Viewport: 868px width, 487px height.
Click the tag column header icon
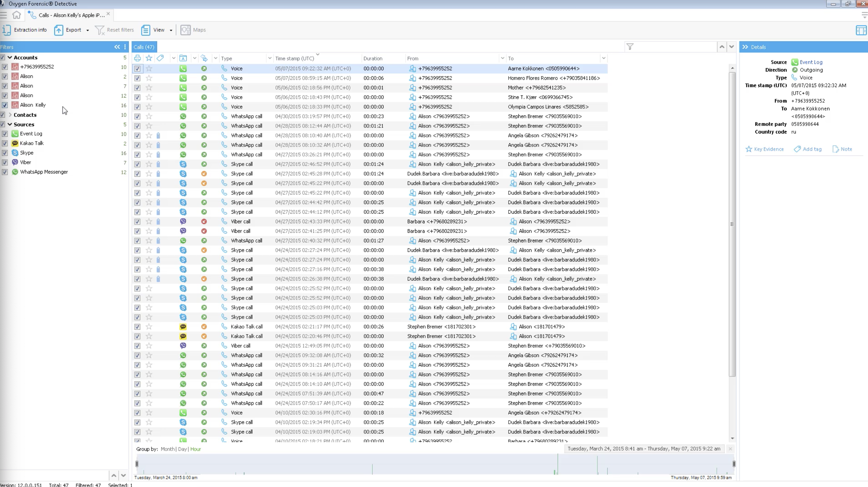click(160, 58)
